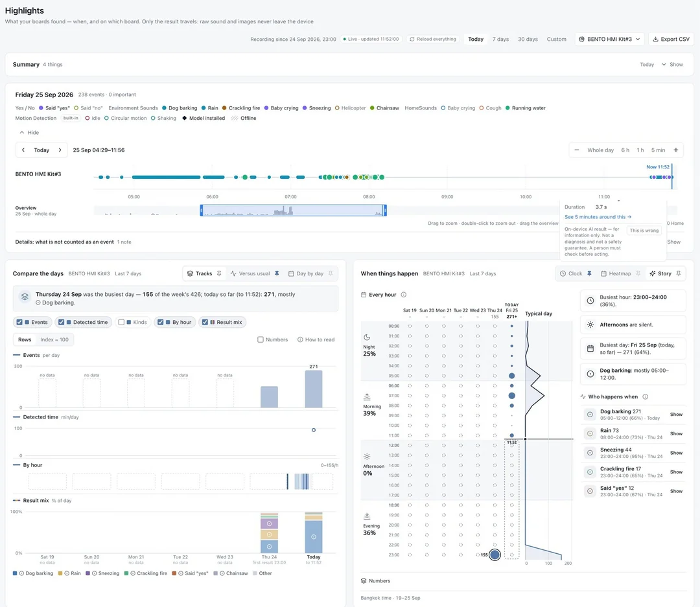Click Reload everything
Image resolution: width=700 pixels, height=607 pixels.
pos(432,40)
